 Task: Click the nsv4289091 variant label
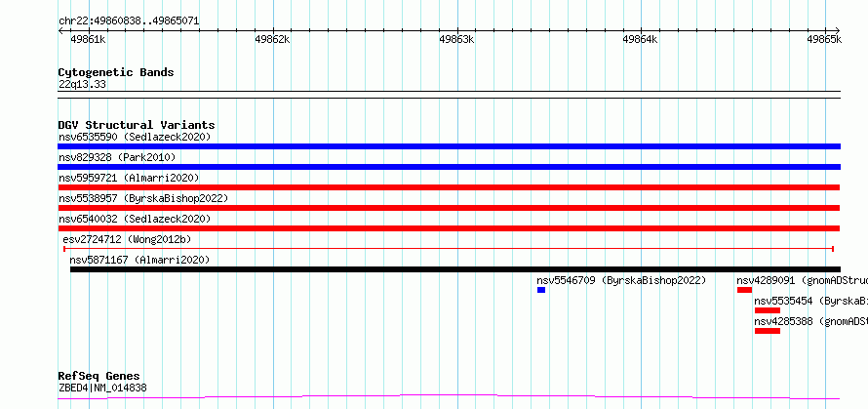[802, 280]
